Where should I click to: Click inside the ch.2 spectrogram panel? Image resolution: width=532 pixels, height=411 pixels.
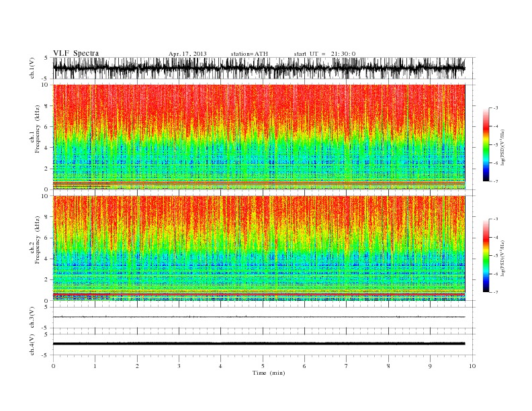259,248
